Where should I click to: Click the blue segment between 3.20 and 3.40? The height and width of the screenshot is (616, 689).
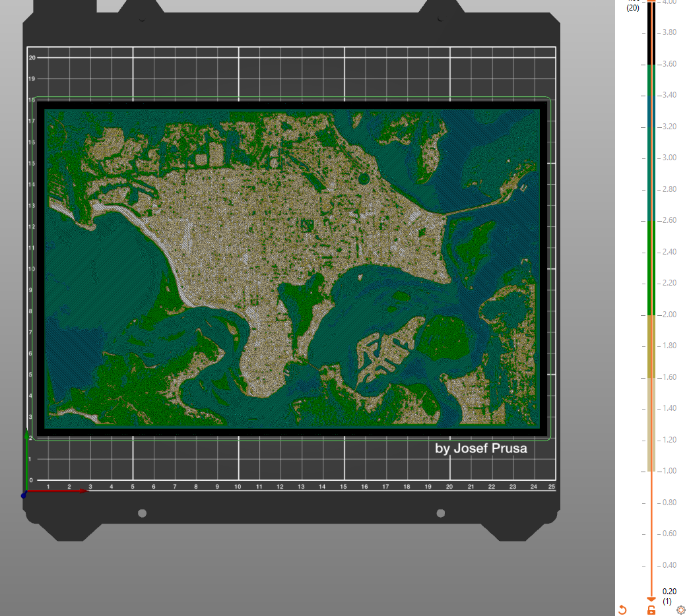point(651,111)
